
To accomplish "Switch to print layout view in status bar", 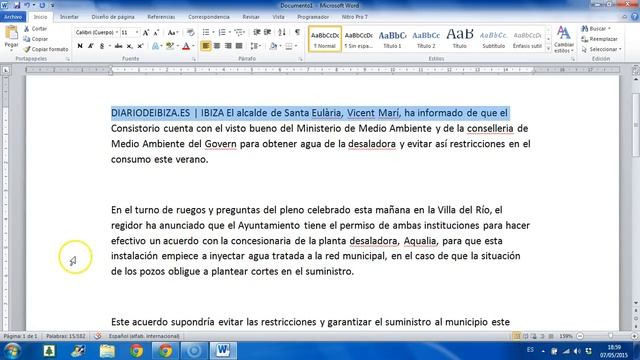I will (x=517, y=336).
